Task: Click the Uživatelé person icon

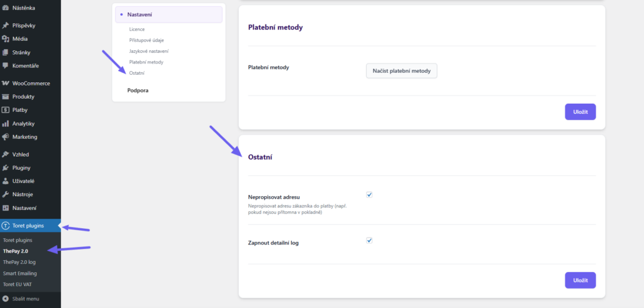Action: [5, 181]
